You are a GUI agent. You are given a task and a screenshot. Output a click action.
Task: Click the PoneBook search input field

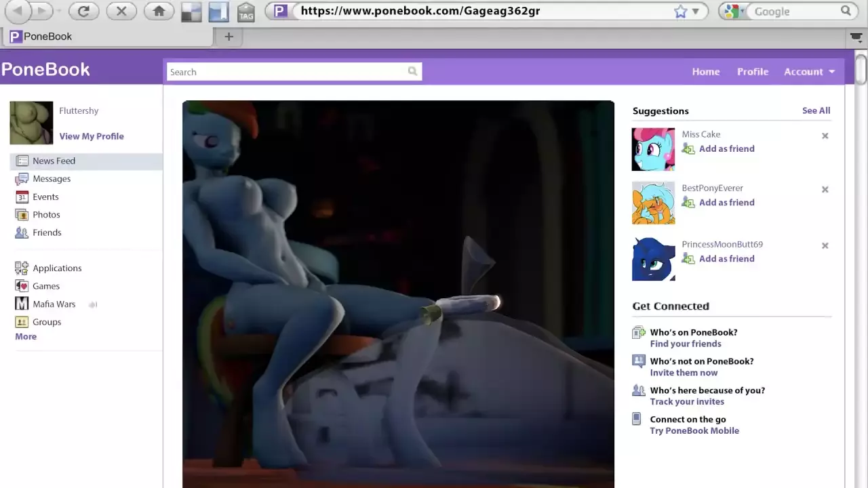(285, 72)
